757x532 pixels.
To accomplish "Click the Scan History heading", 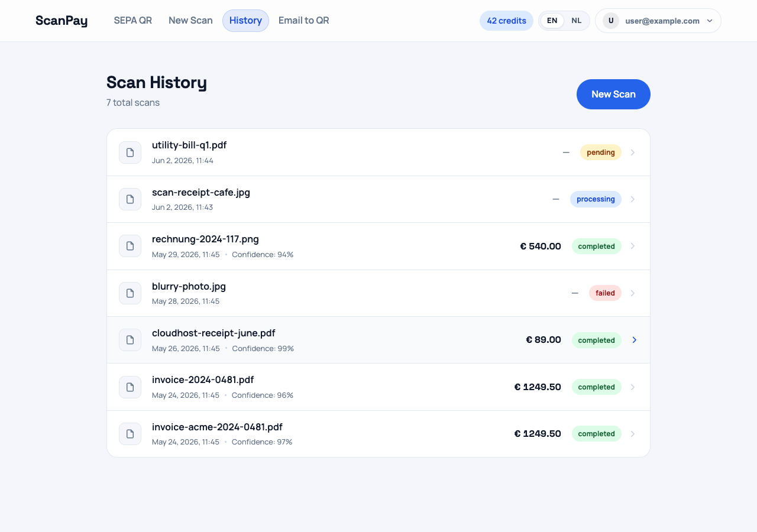I will point(157,82).
